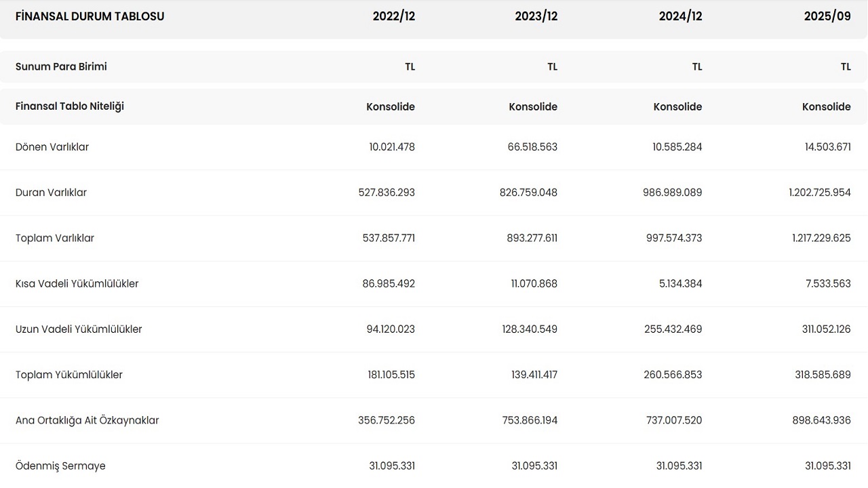Click the Duran Varlıklar row label
868x488 pixels.
click(x=51, y=192)
